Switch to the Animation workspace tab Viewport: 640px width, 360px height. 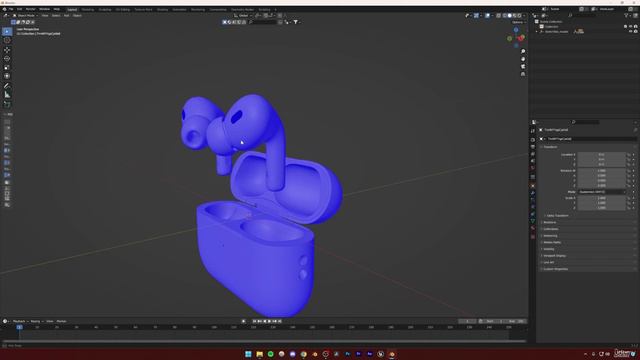tap(179, 9)
